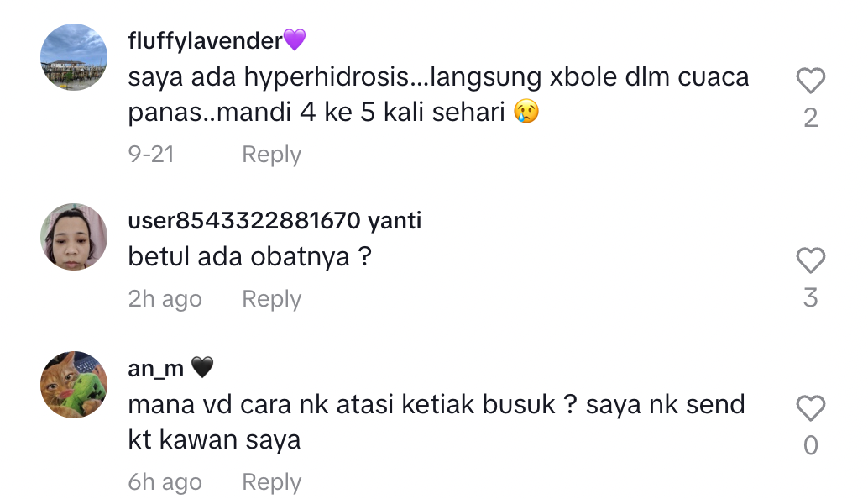Select the 'saya ada hyperhidrosis' comment text
Screen dimensions: 868x499
point(438,94)
